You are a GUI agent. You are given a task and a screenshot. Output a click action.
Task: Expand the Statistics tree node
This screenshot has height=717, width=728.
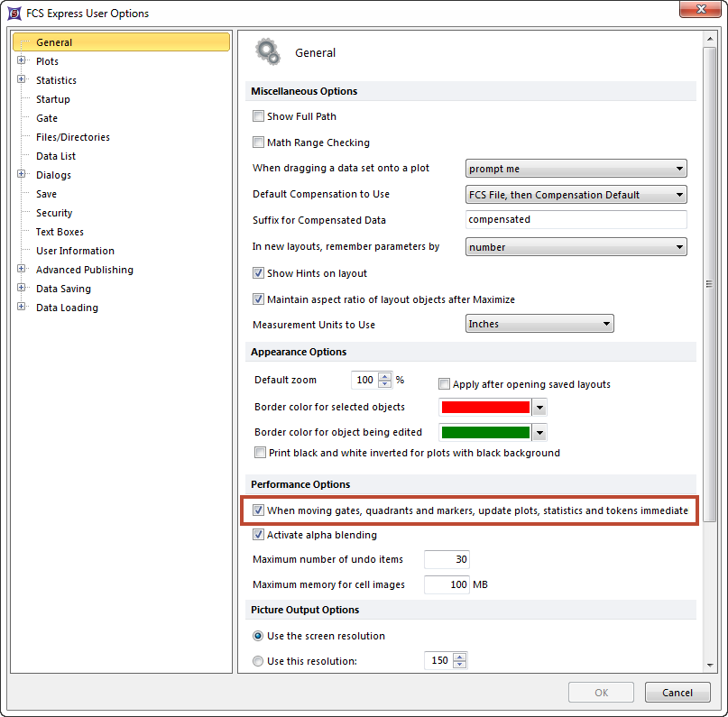[x=22, y=80]
